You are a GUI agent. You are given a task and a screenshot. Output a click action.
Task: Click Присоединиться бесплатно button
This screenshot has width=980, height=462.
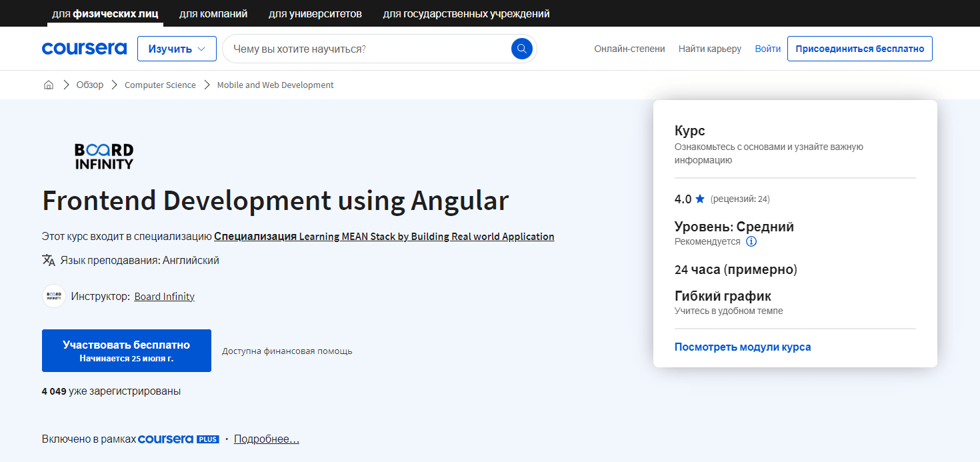click(859, 49)
